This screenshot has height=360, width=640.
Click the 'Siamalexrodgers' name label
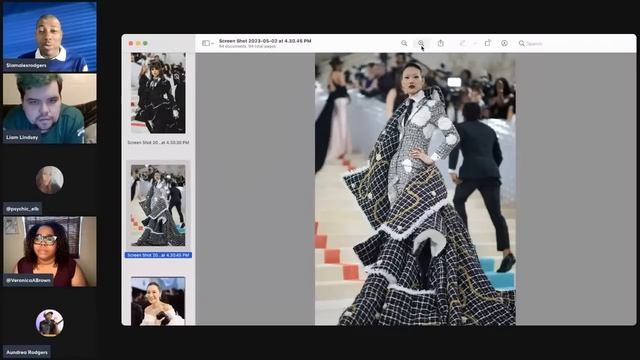pos(26,65)
